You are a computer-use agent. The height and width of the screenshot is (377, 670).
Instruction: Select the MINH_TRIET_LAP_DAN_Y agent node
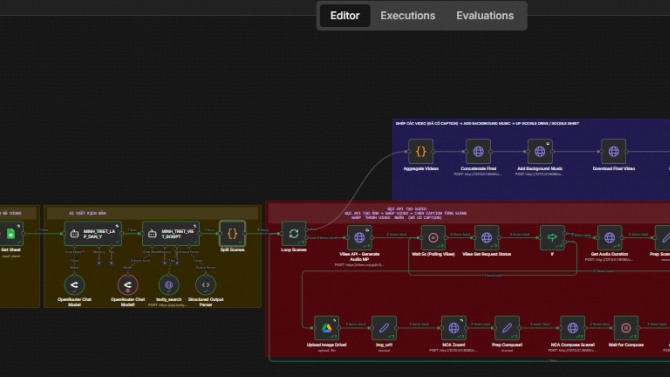point(93,233)
